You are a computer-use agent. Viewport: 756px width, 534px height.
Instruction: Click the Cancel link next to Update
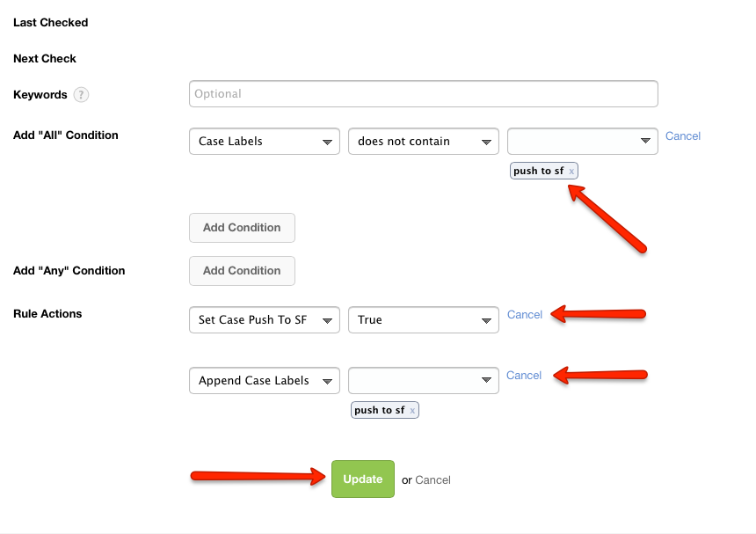click(433, 480)
